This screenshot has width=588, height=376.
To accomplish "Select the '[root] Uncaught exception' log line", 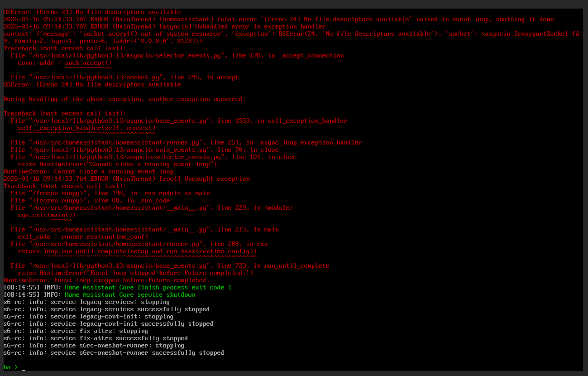I will click(x=126, y=179).
